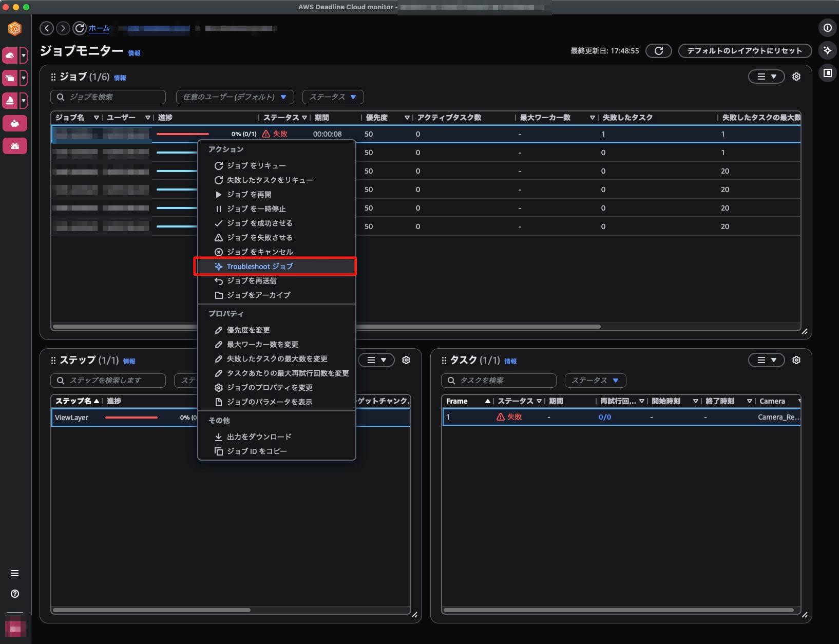
Task: Click the ホーム breadcrumb link
Action: coord(99,28)
